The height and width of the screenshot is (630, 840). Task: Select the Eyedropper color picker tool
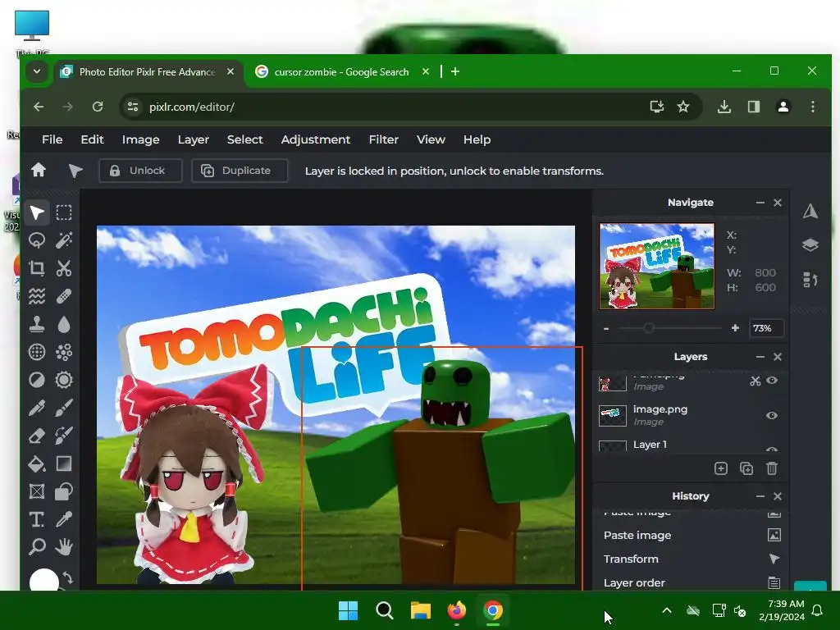(64, 519)
